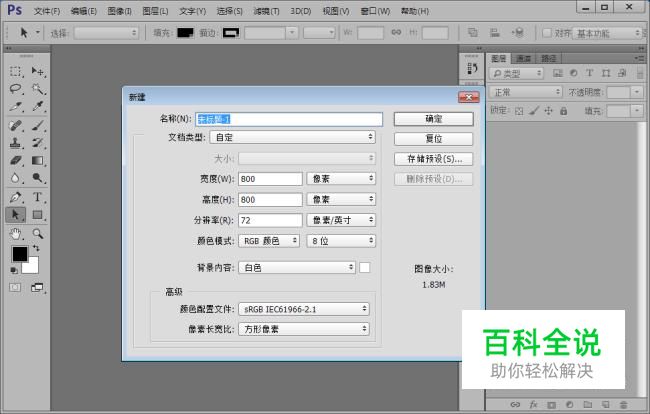Open the pixel aspect ratio dropdown
Viewport: 650px width, 414px height.
pyautogui.click(x=304, y=329)
